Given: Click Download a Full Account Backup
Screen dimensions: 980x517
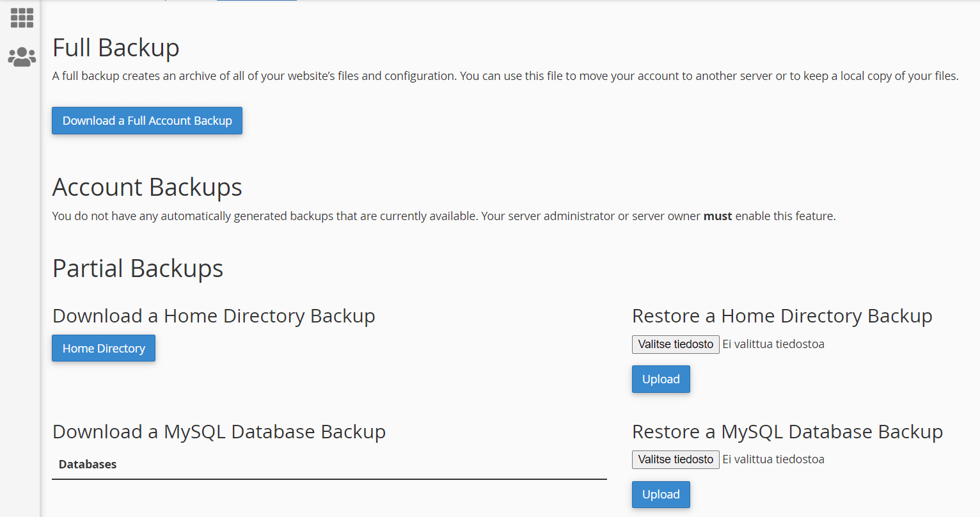Looking at the screenshot, I should point(147,121).
